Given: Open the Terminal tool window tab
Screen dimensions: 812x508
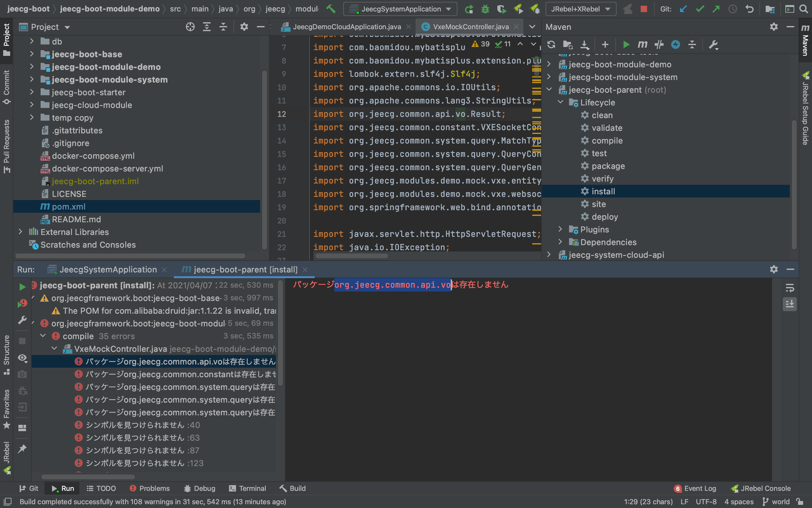Looking at the screenshot, I should [247, 488].
